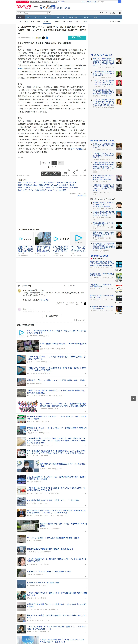Click the わかりやすい lightbulb reaction
This screenshot has height=644, width=138.
[74, 173]
